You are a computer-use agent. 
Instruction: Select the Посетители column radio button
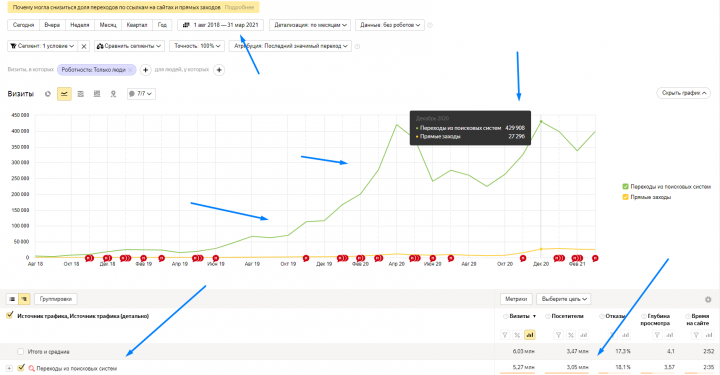547,316
